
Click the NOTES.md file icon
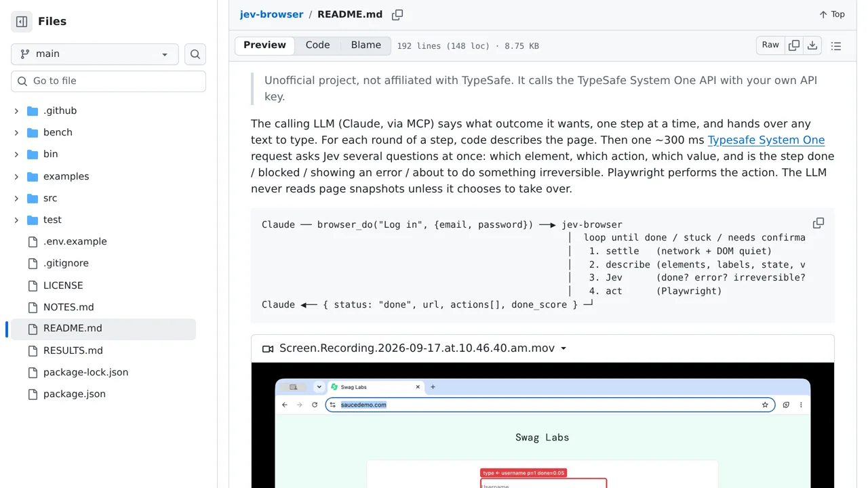(x=33, y=307)
